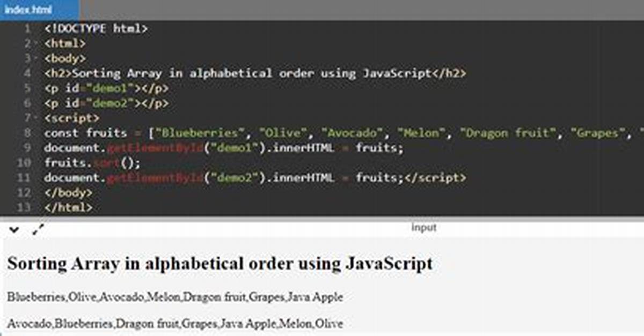
Task: Collapse the output panel with the chevron icon
Action: 14,230
